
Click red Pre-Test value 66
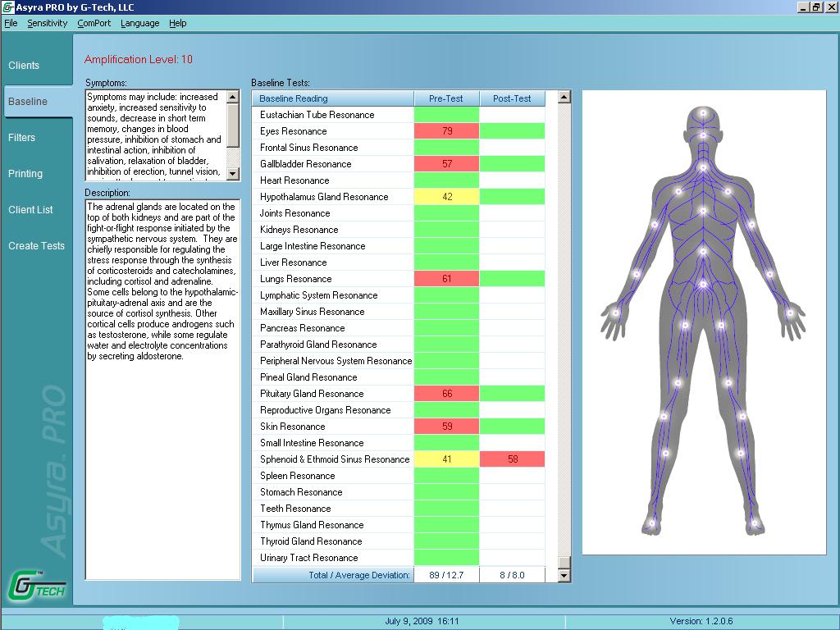click(446, 394)
